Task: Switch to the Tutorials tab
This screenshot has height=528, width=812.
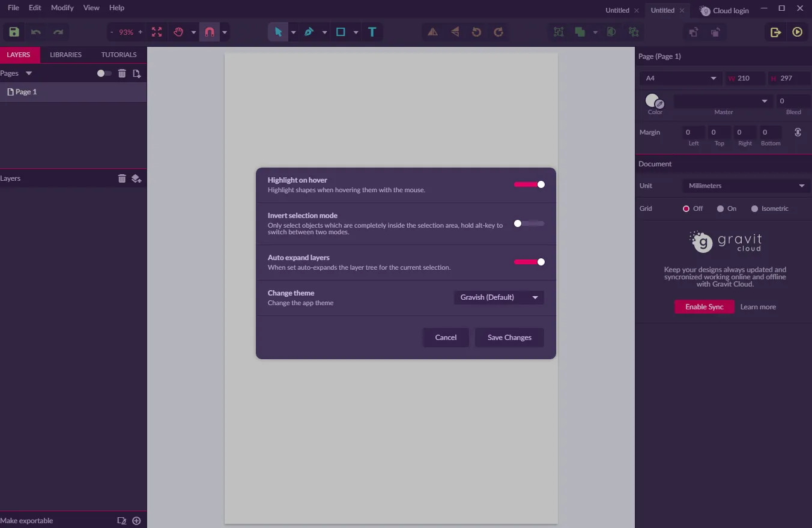Action: click(119, 55)
